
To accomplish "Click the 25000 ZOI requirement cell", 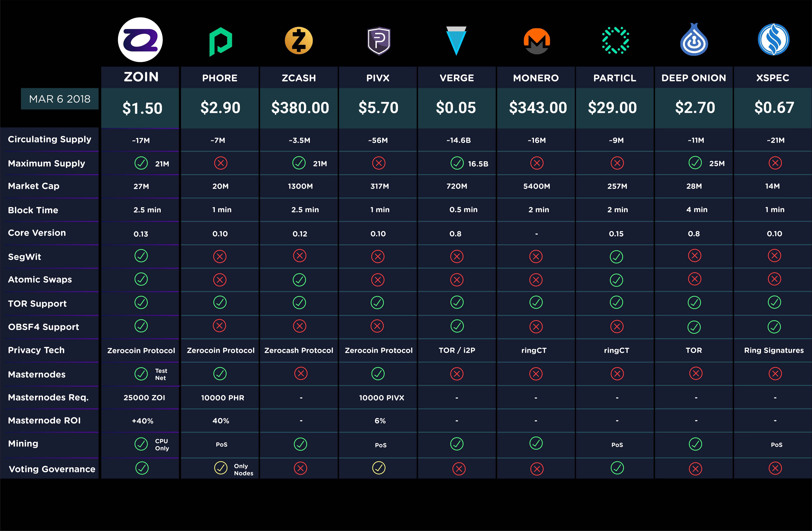I will 144,398.
